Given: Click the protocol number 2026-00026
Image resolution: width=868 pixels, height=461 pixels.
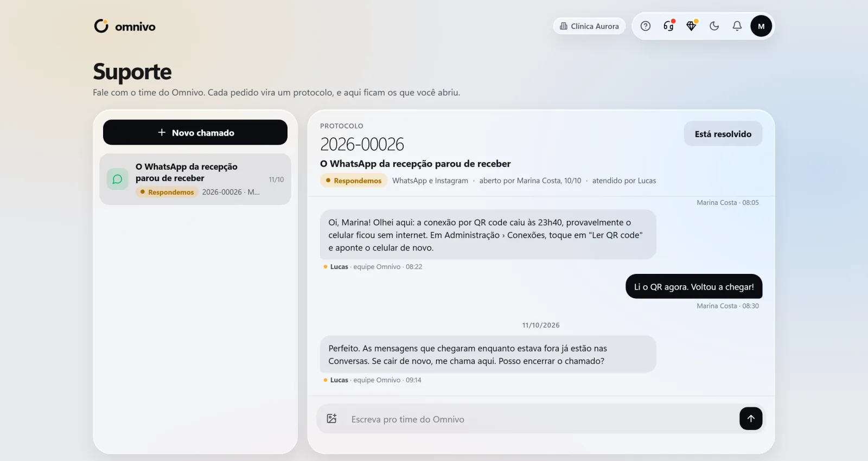Looking at the screenshot, I should (362, 144).
